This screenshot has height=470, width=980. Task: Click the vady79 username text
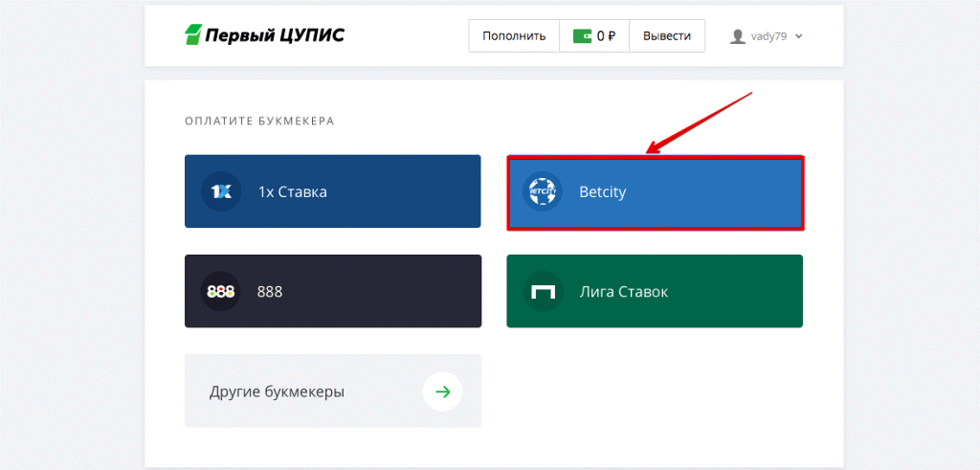768,36
